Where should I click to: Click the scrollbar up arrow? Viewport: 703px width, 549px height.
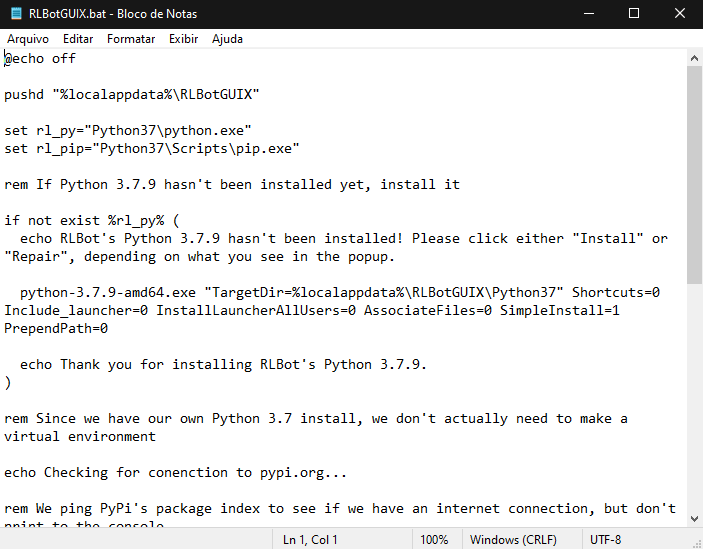694,58
